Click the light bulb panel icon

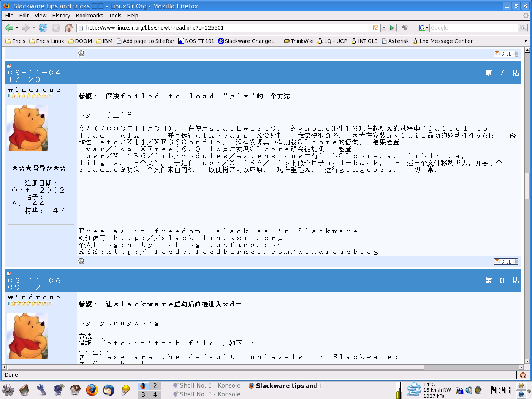coord(125,390)
